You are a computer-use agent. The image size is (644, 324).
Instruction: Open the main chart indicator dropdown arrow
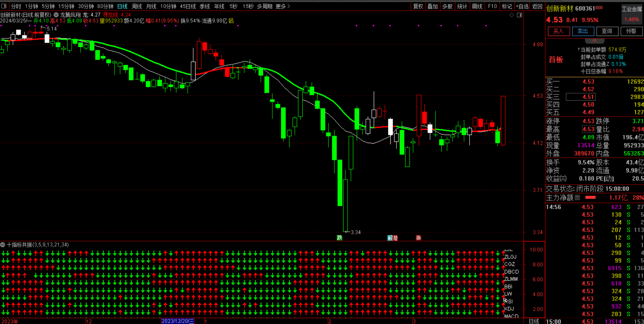click(x=56, y=15)
